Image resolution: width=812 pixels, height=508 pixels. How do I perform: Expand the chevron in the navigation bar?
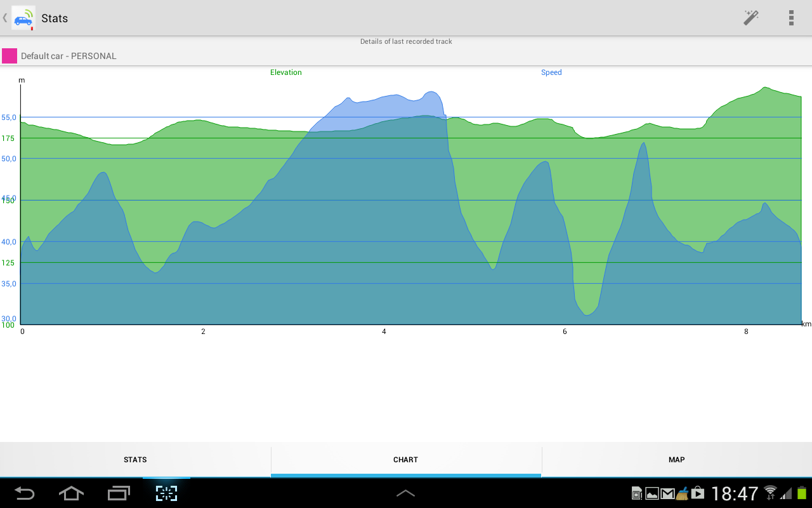tap(406, 493)
